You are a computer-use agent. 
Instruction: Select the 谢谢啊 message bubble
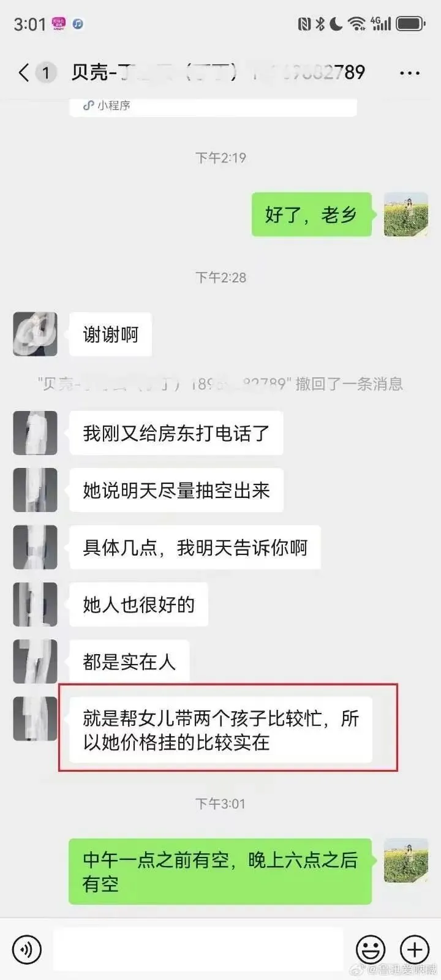pos(110,334)
